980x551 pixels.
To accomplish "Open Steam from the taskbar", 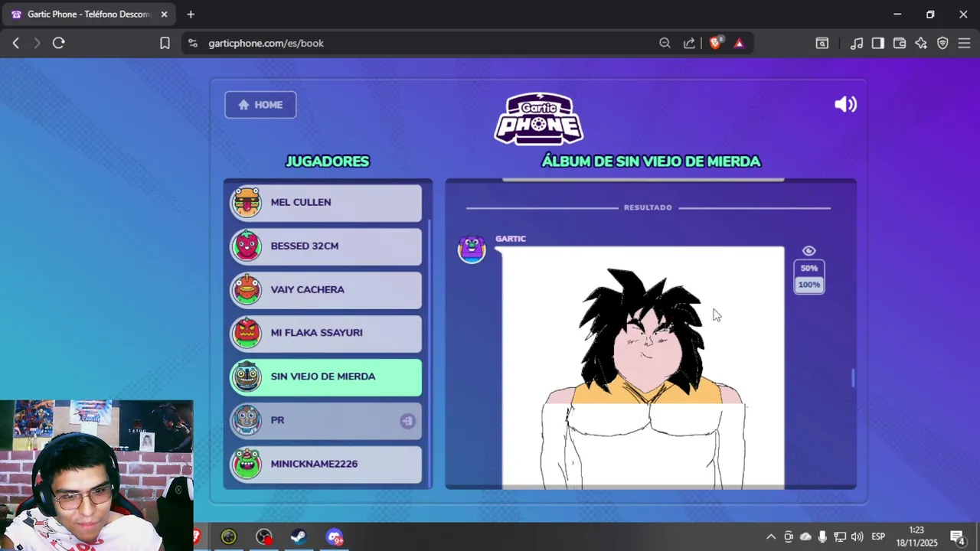I will [x=299, y=537].
